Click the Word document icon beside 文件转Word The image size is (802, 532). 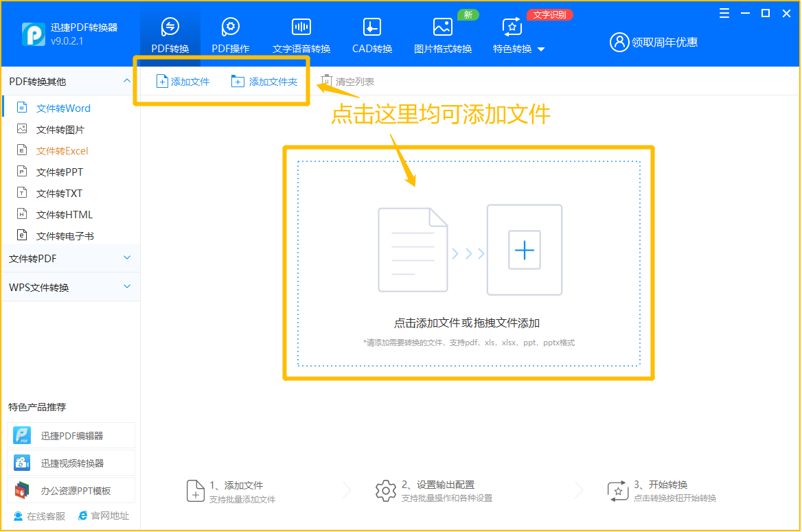[22, 107]
